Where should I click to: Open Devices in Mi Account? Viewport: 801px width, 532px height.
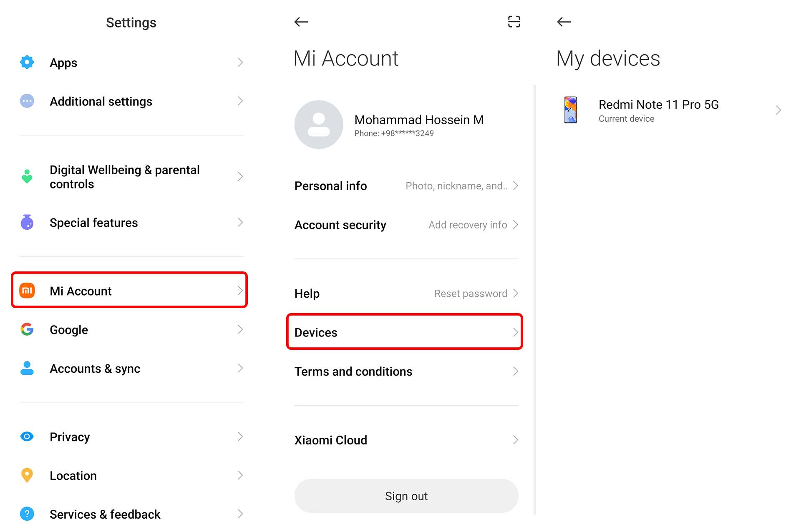405,332
